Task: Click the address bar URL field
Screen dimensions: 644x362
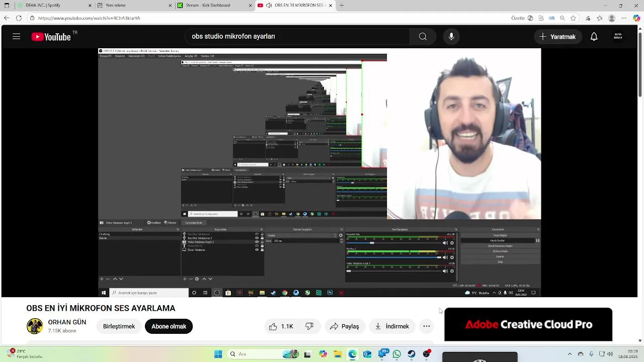Action: (272, 18)
